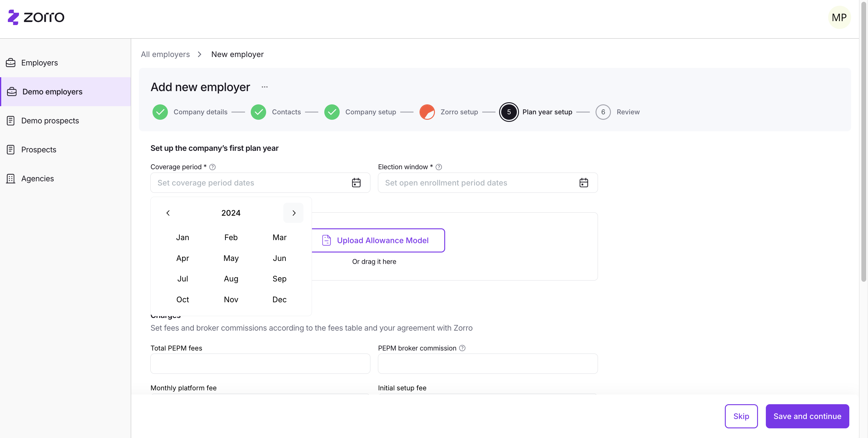
Task: Choose Dec in the month picker
Action: pos(279,300)
